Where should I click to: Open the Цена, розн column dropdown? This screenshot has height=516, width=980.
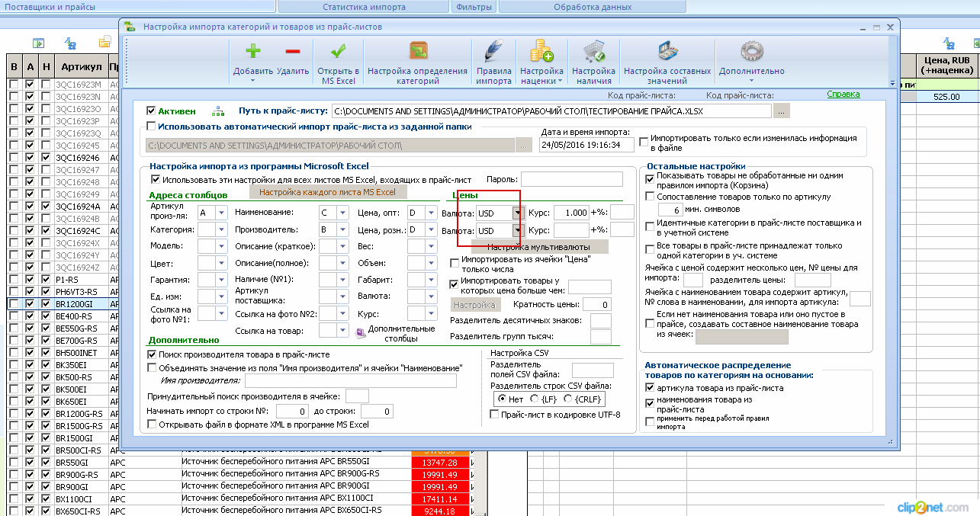(x=431, y=229)
